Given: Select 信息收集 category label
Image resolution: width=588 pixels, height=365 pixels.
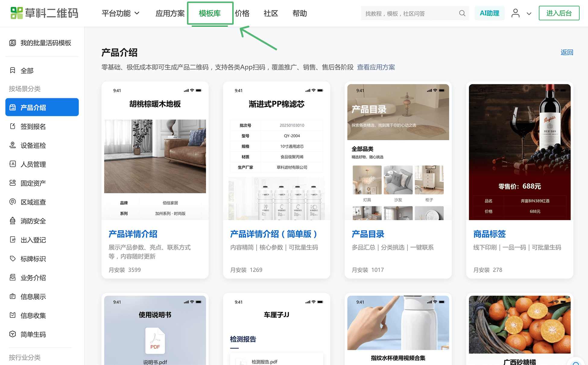Looking at the screenshot, I should (x=33, y=315).
